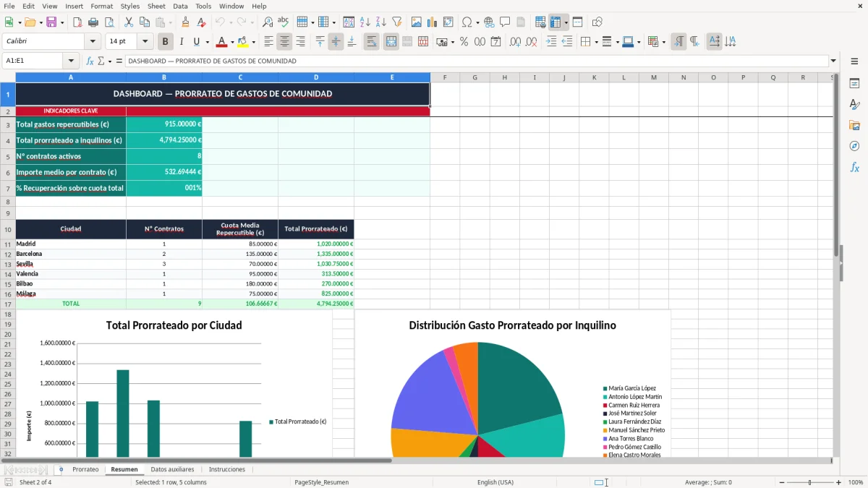
Task: Toggle Center Horizontally alignment
Action: (285, 42)
